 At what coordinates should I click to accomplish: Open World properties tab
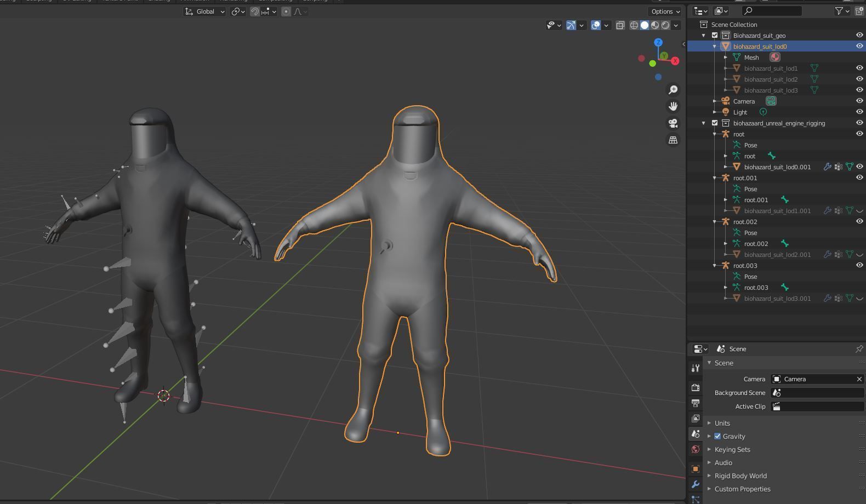[x=696, y=449]
